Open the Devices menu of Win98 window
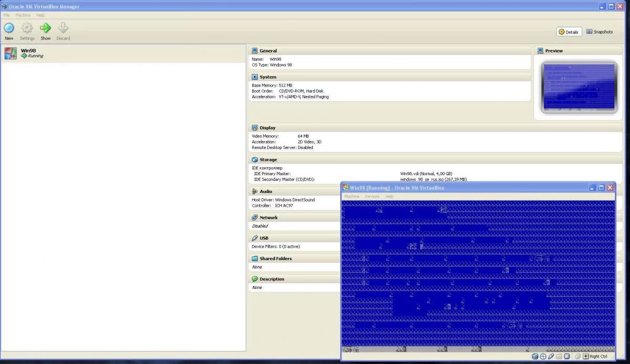This screenshot has height=364, width=630. (372, 196)
